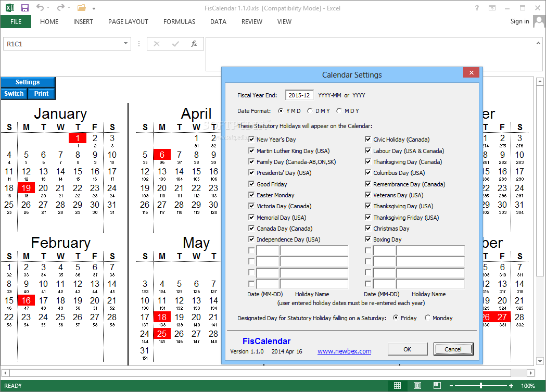Viewport: 546px width, 392px height.
Task: Open Ribbon Display Options
Action: (492, 8)
